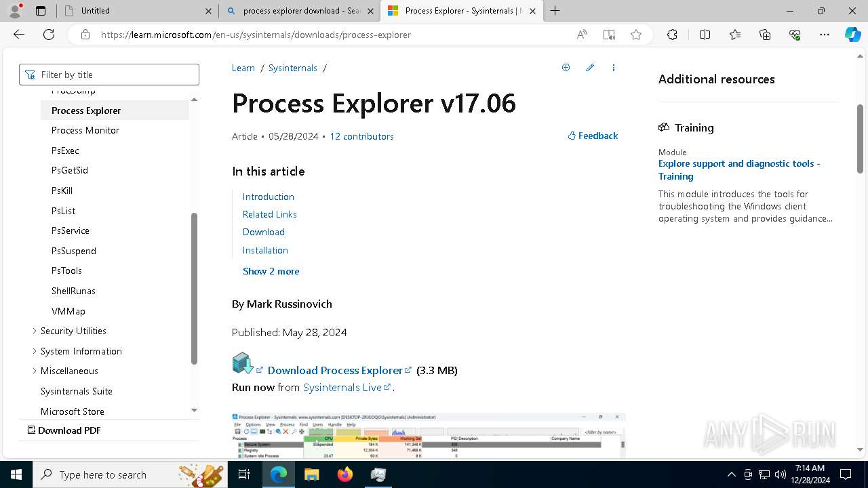Click the Feedback button
The height and width of the screenshot is (488, 868).
[593, 136]
